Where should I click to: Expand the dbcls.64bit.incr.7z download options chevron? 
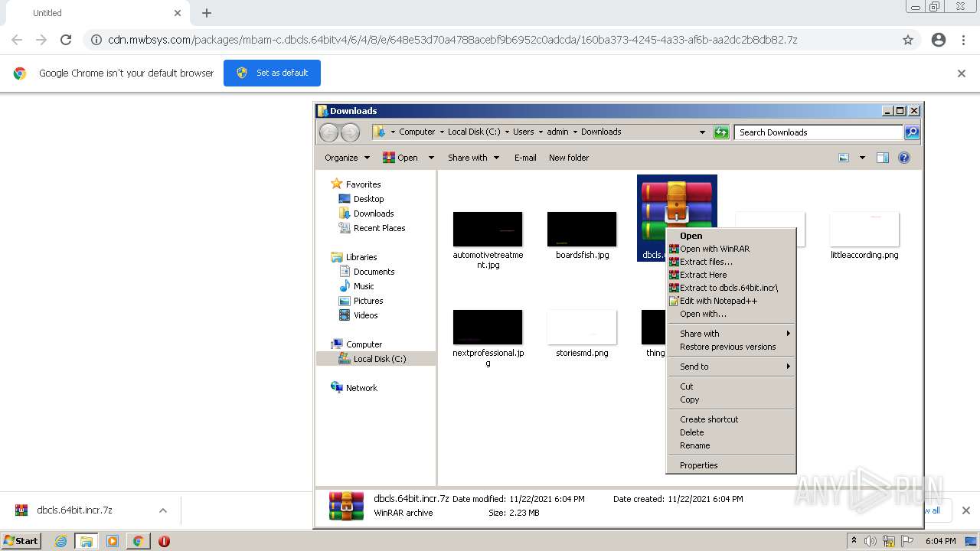pos(162,510)
